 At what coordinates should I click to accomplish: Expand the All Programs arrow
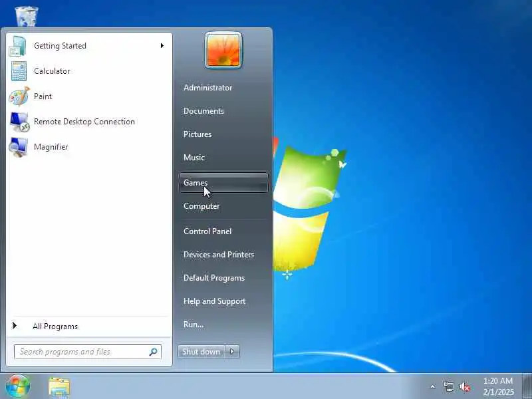(x=14, y=326)
